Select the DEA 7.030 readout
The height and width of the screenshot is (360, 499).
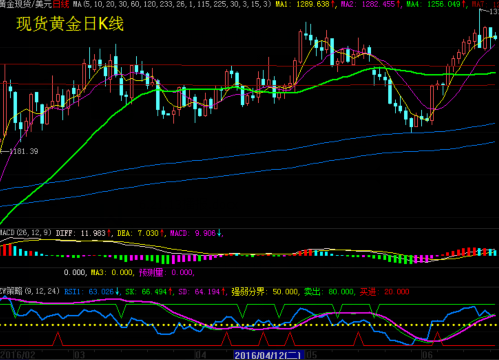pyautogui.click(x=141, y=233)
